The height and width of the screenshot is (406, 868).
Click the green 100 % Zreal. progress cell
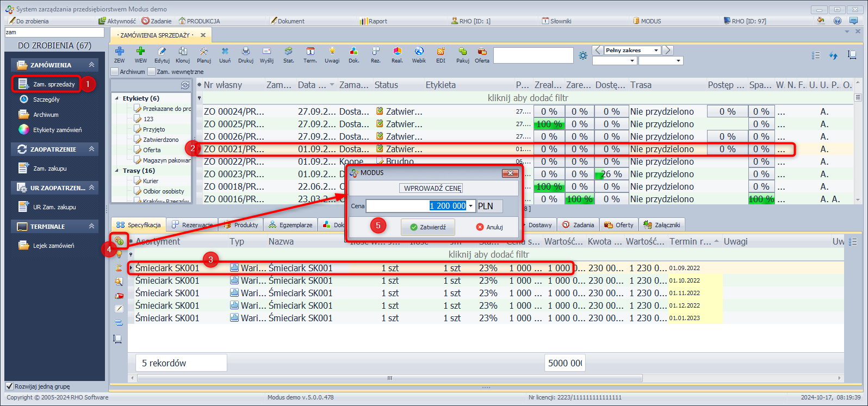coord(549,124)
